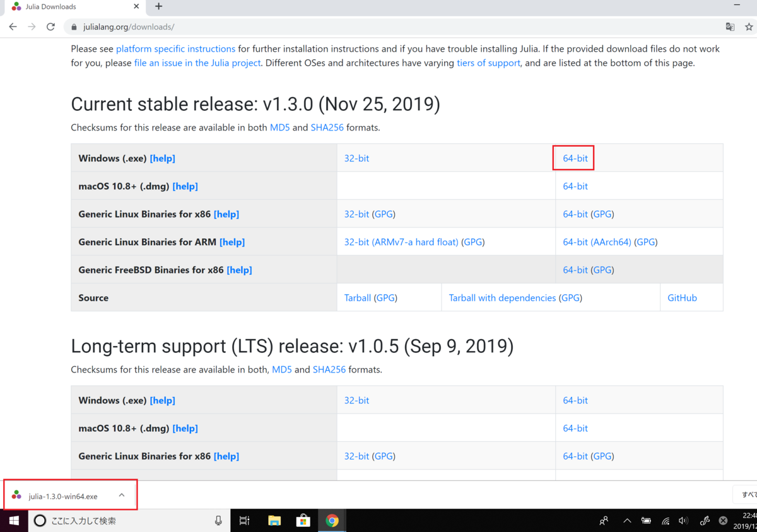Open SHA256 checksum for LTS v1.0.5
The width and height of the screenshot is (757, 532).
click(329, 369)
